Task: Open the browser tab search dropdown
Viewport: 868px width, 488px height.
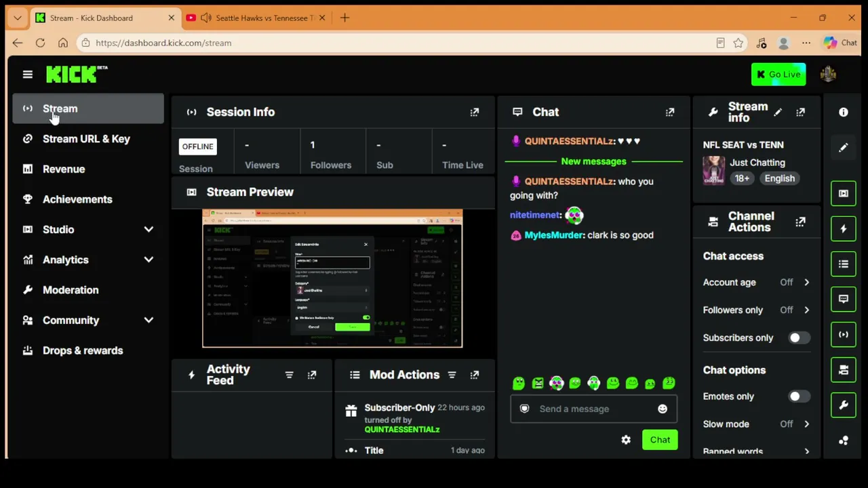Action: (18, 18)
